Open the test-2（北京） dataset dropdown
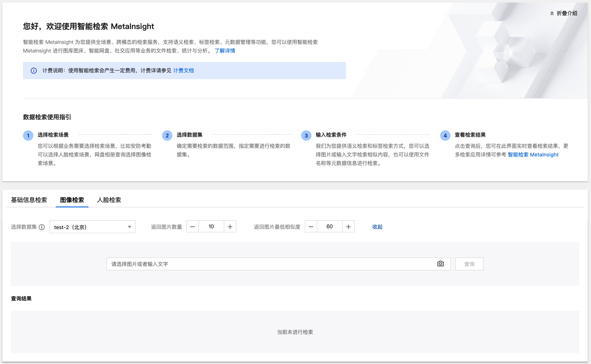The height and width of the screenshot is (364, 591). 93,227
